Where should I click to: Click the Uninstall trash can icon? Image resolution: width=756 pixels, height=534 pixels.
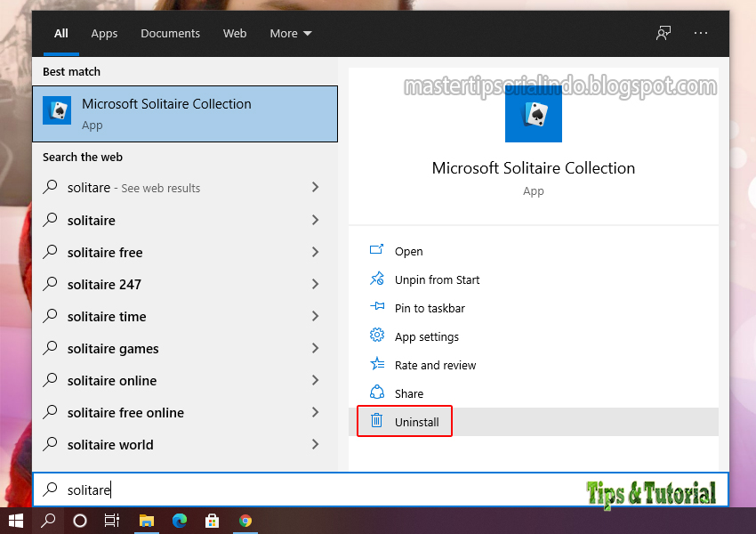click(x=376, y=420)
